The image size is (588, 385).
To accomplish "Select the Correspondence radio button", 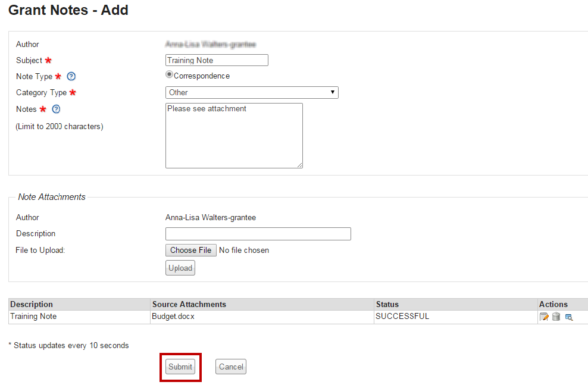I will tap(169, 75).
